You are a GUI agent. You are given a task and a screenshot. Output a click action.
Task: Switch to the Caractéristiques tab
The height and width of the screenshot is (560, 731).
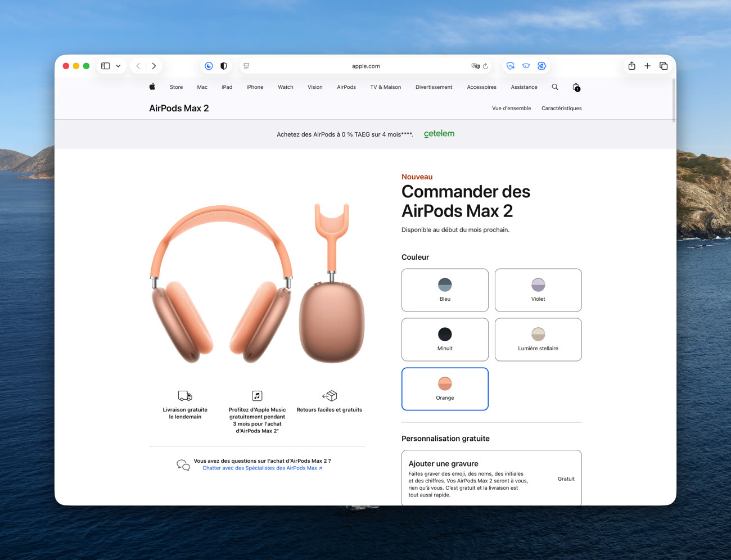[x=561, y=109]
